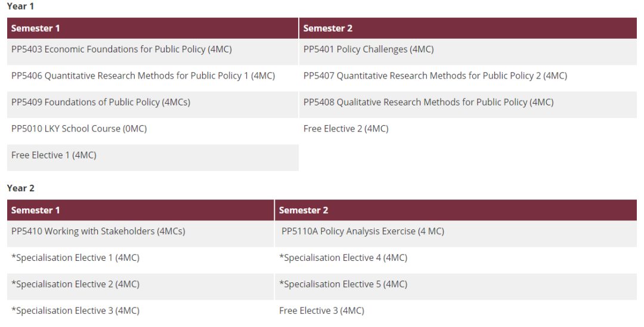Select PP5409 Foundations of Public Policy
644x327 pixels.
click(x=101, y=102)
